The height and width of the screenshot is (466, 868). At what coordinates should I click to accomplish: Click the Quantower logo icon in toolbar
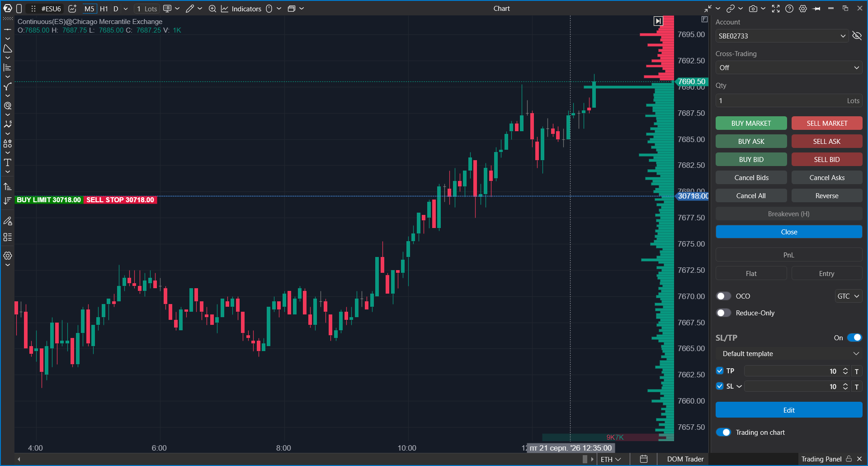click(x=8, y=9)
